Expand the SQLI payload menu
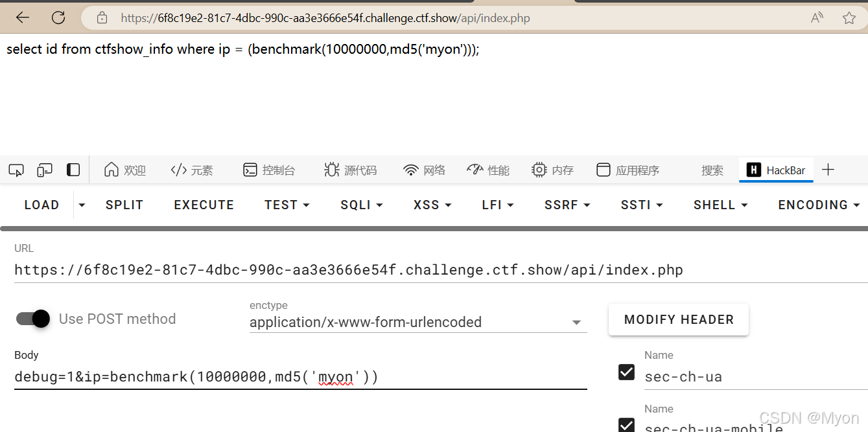This screenshot has height=432, width=868. tap(362, 205)
